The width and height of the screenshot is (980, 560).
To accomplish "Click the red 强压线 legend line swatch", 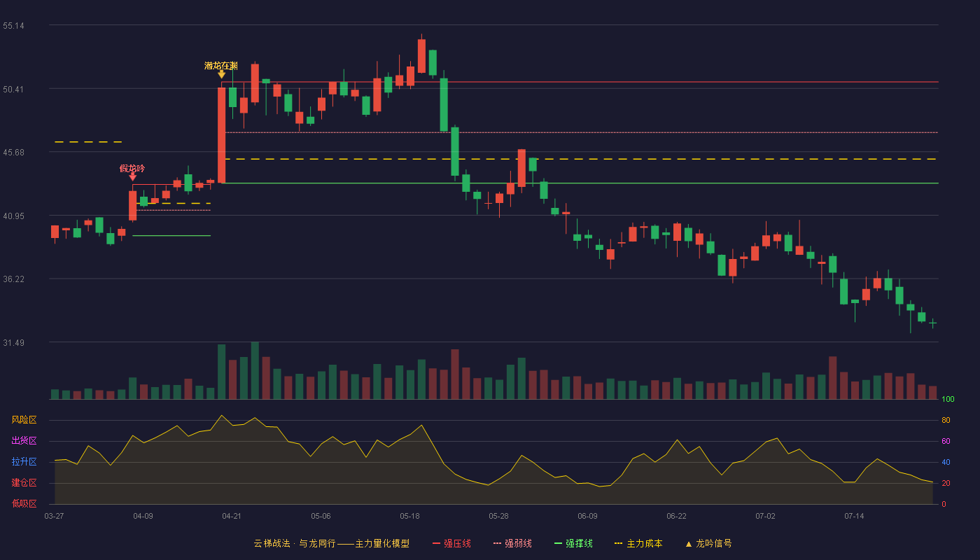I will pos(437,544).
